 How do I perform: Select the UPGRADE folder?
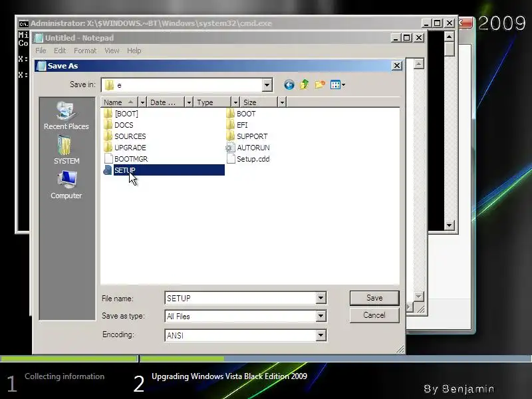125,148
